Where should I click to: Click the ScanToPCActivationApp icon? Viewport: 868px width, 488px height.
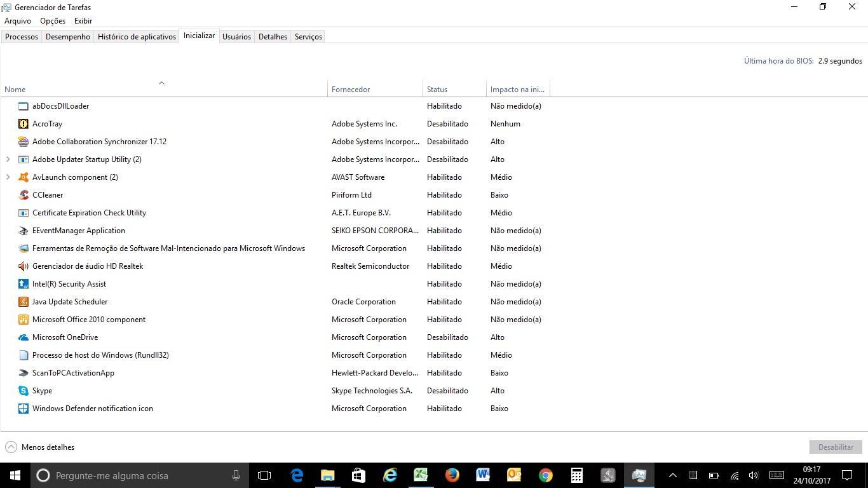(x=24, y=373)
